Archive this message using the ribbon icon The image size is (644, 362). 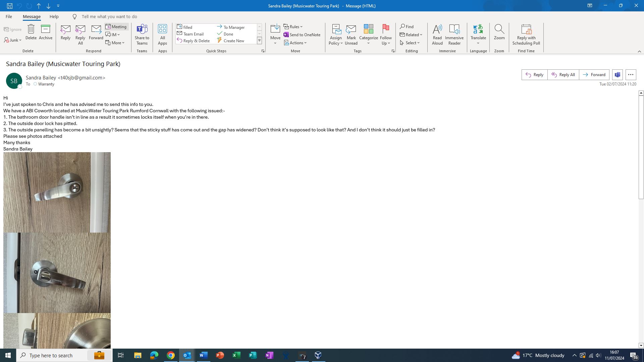pos(45,29)
